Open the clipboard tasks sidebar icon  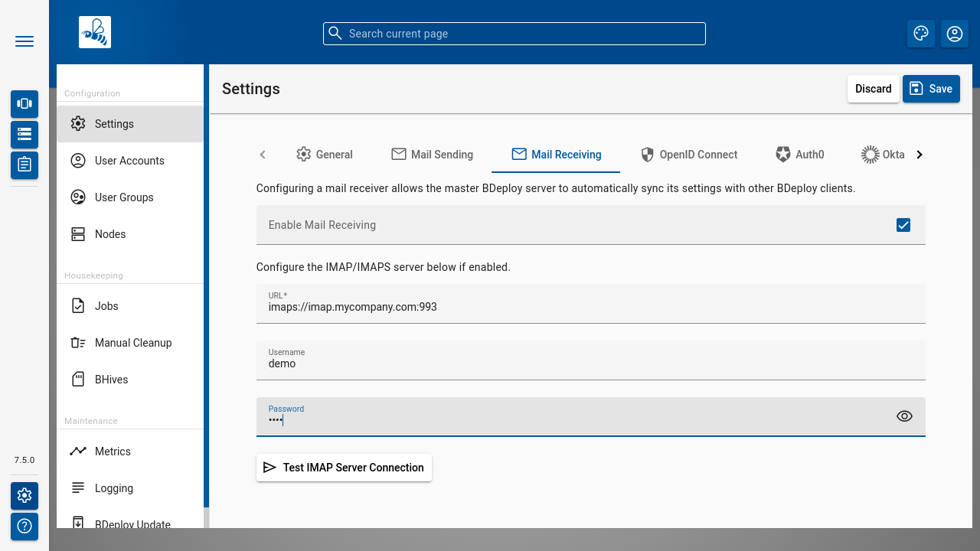(x=24, y=165)
